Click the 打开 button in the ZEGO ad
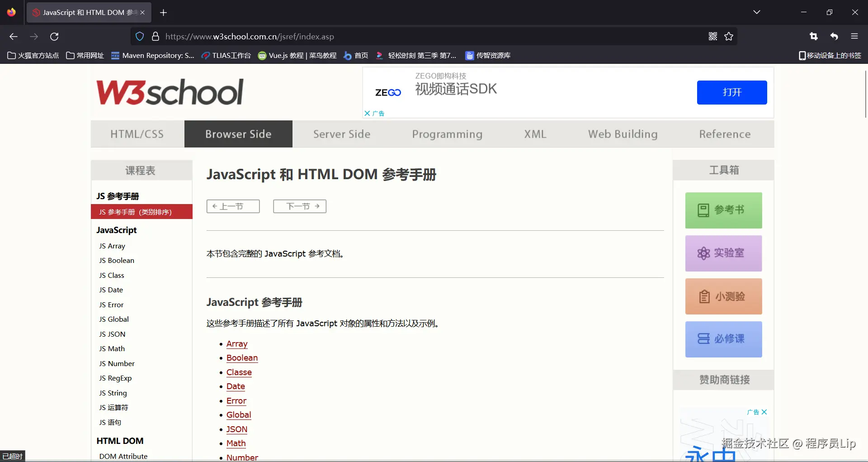868x462 pixels. click(732, 92)
